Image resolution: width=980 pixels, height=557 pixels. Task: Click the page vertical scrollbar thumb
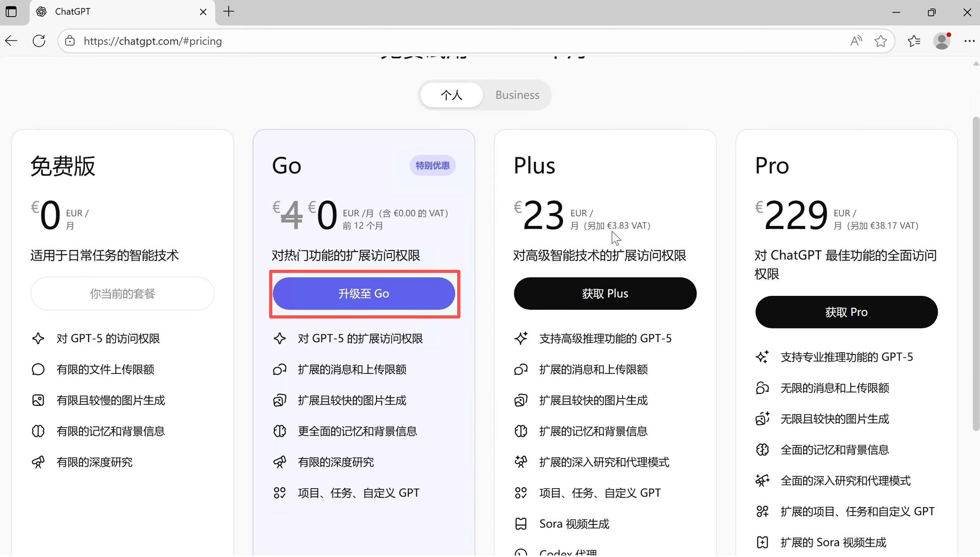(975, 273)
